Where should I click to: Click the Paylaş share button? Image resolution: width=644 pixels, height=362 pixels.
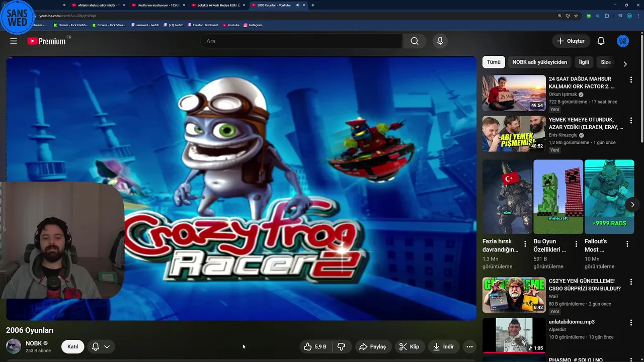pos(372,347)
